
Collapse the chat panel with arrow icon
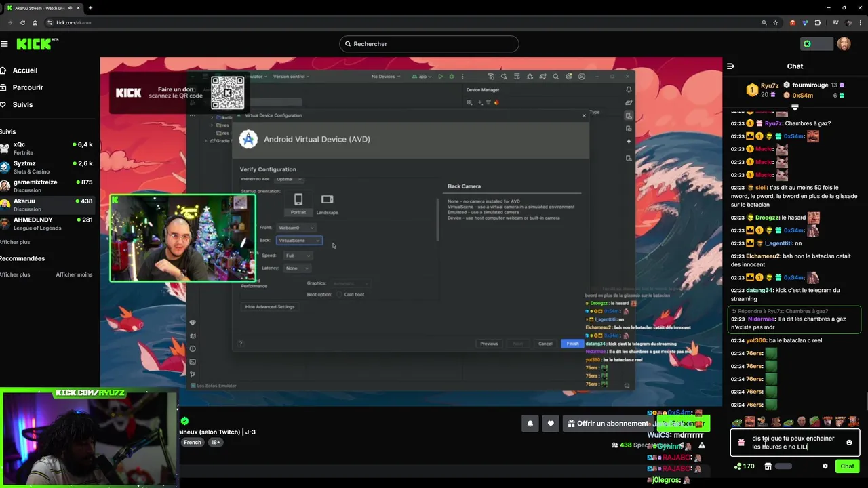click(x=730, y=66)
